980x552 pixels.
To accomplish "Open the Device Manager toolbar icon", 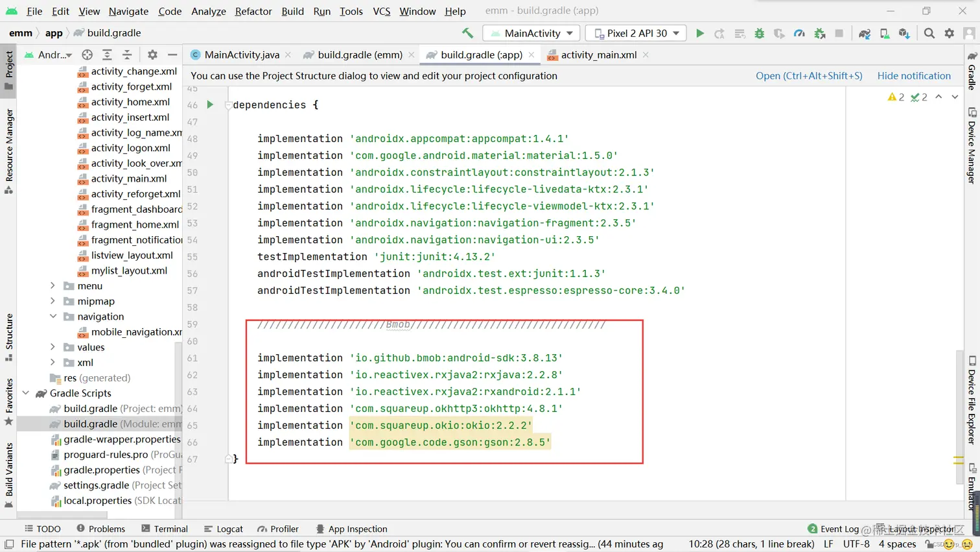I will tap(885, 33).
